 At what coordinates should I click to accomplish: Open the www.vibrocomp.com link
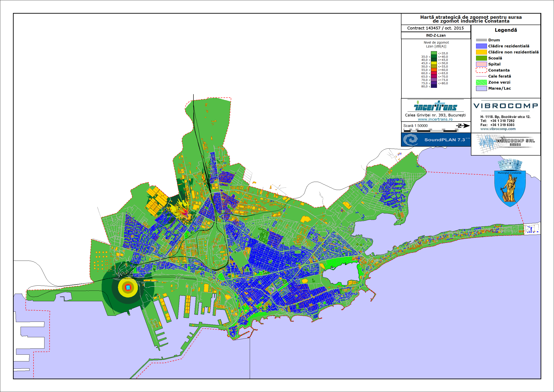pos(498,129)
